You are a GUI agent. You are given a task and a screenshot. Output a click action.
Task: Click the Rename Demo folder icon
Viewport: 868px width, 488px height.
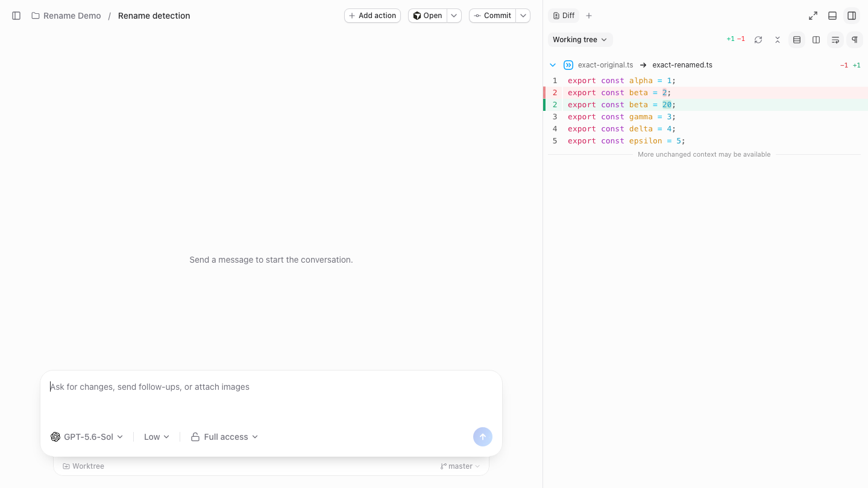36,16
